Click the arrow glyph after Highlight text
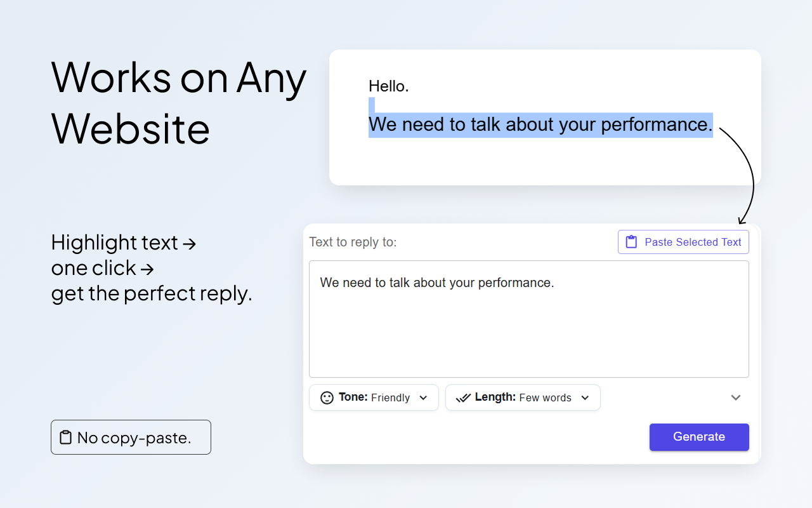This screenshot has height=508, width=812. pos(189,243)
